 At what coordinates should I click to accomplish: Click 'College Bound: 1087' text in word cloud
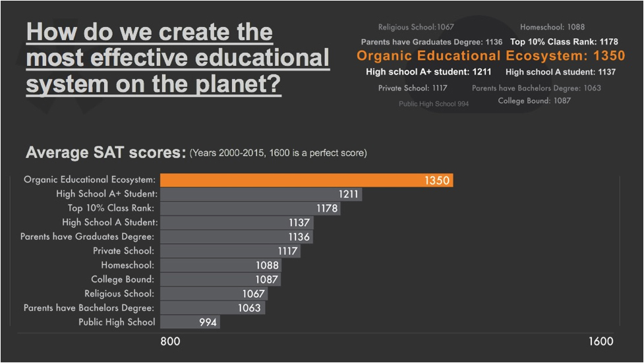point(534,101)
